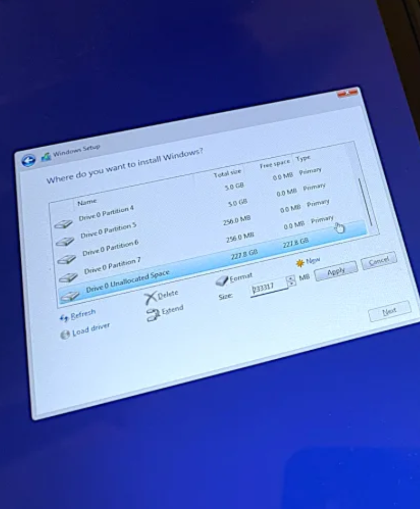
Task: Click the Extend partition icon
Action: [x=153, y=314]
